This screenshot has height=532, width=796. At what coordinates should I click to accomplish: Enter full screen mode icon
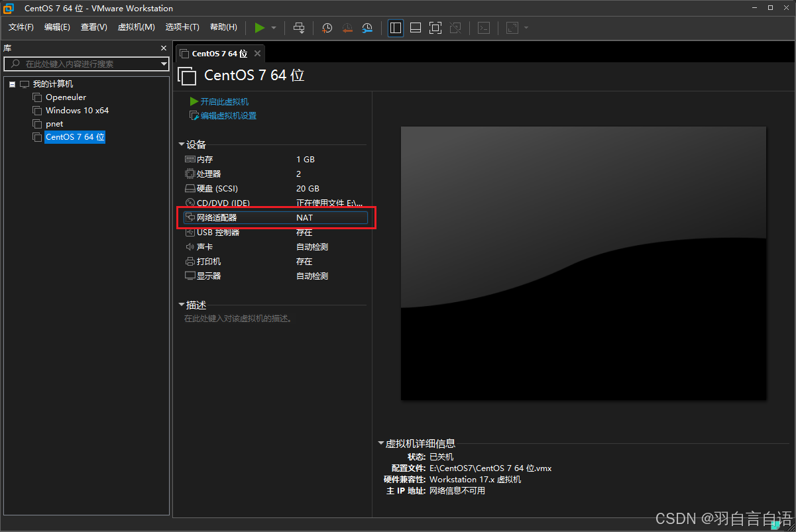pyautogui.click(x=435, y=28)
